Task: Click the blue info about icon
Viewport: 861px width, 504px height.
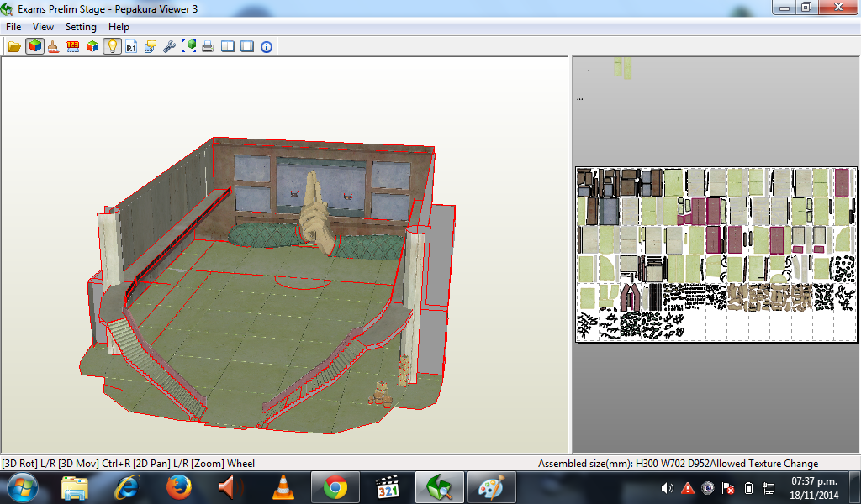Action: [x=267, y=46]
